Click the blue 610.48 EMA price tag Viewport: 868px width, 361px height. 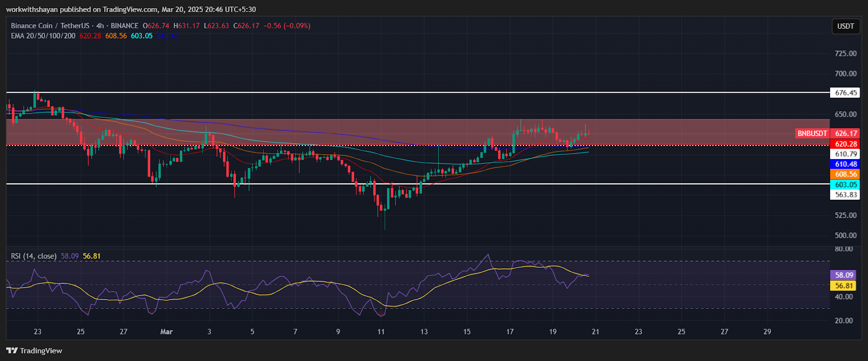point(845,164)
